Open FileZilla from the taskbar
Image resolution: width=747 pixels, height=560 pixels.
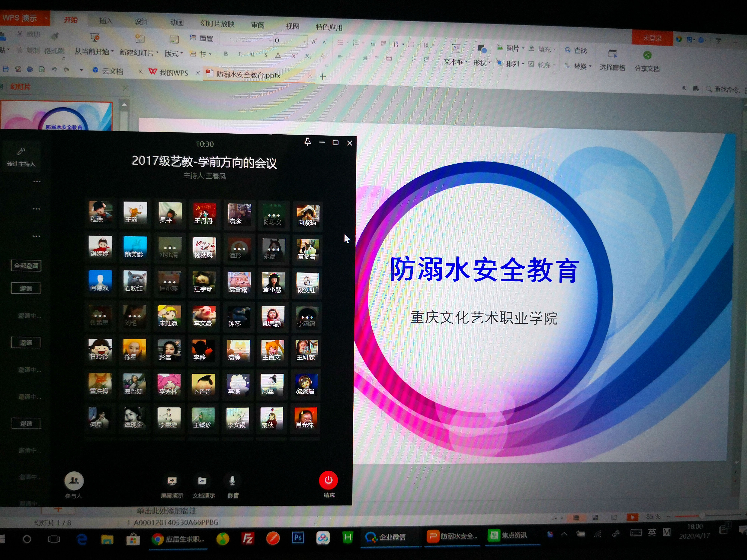pos(248,538)
